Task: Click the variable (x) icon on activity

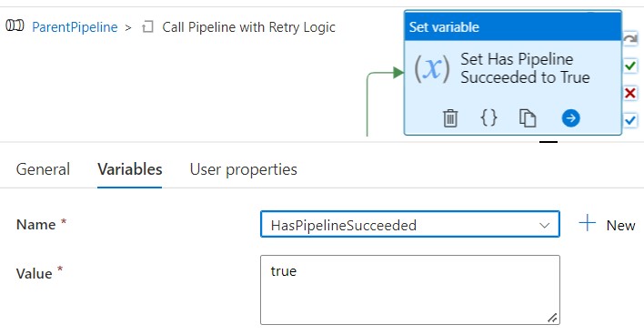Action: 432,68
